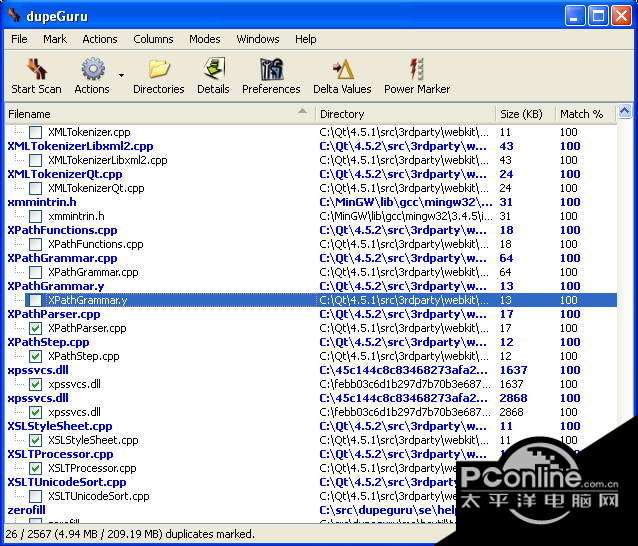The width and height of the screenshot is (638, 546).
Task: Click the bold 2868 size cell
Action: tap(513, 398)
